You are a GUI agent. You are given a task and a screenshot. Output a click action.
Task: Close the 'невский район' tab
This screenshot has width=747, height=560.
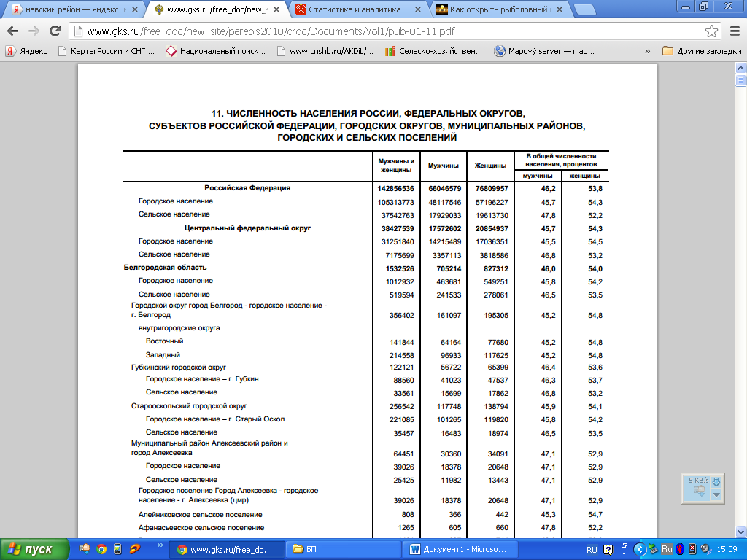tap(135, 9)
